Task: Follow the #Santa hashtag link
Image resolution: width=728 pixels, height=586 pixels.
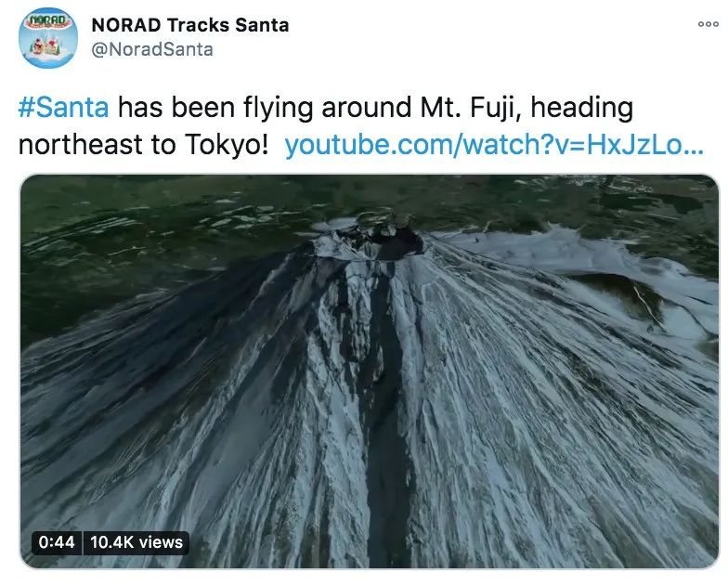Action: click(x=63, y=107)
